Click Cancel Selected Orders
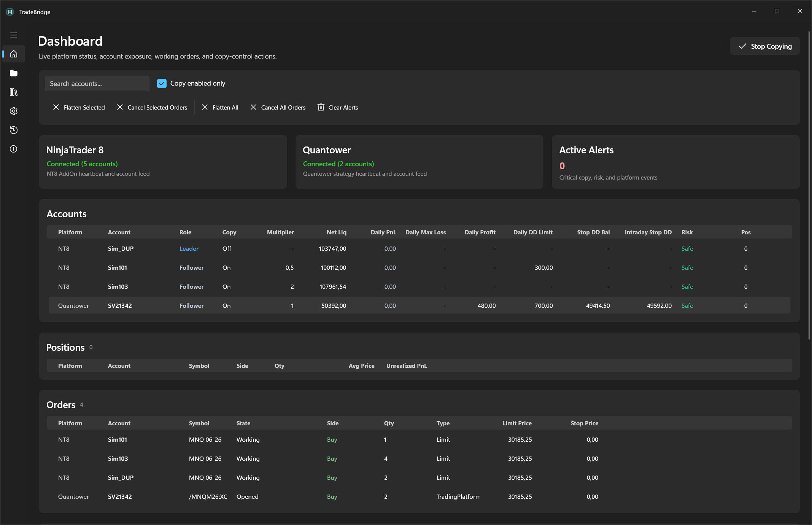Image resolution: width=812 pixels, height=525 pixels. [x=152, y=108]
